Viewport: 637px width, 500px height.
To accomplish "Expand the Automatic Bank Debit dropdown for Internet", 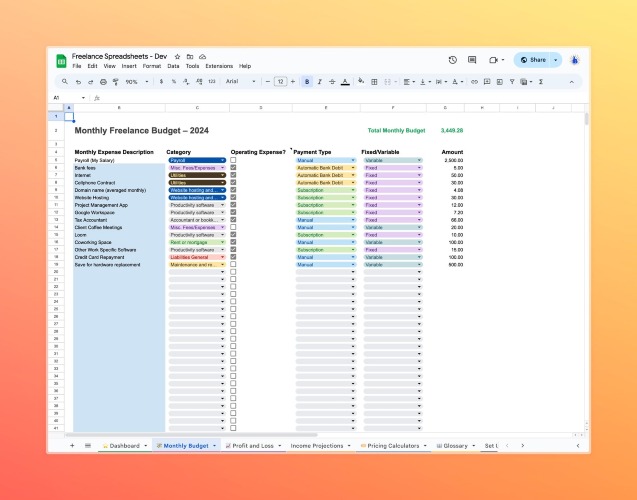I will pos(326,175).
